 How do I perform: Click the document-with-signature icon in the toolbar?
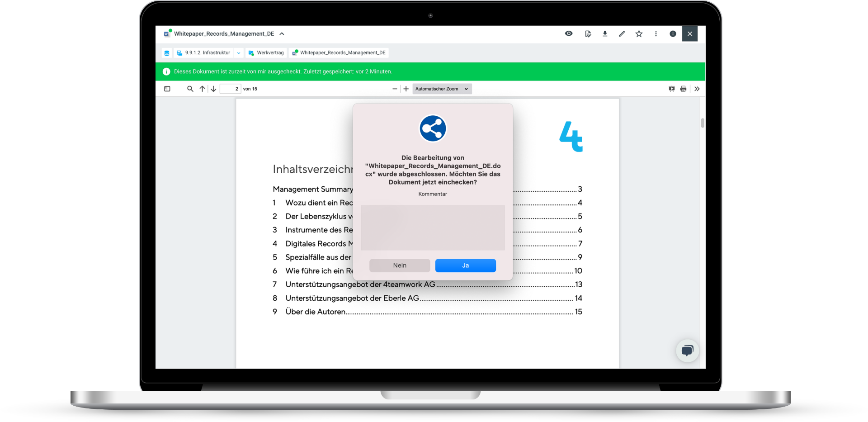click(x=588, y=33)
